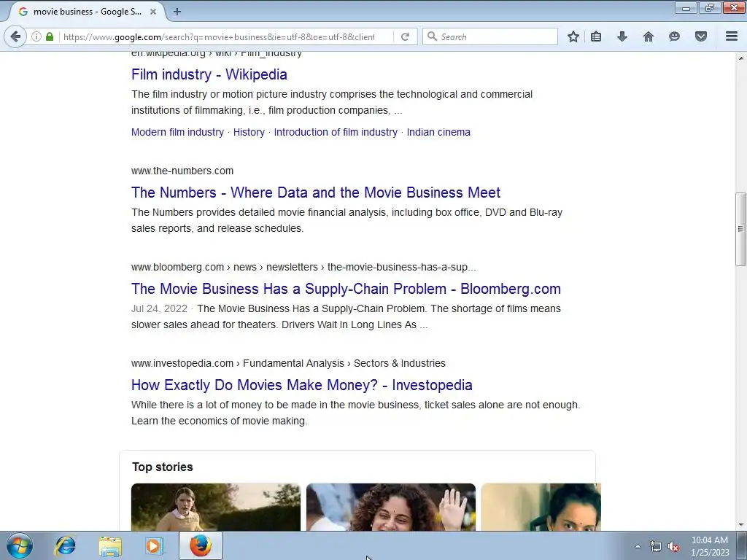Image resolution: width=747 pixels, height=560 pixels.
Task: Open How Exactly Do Movies Make Money result
Action: point(301,385)
